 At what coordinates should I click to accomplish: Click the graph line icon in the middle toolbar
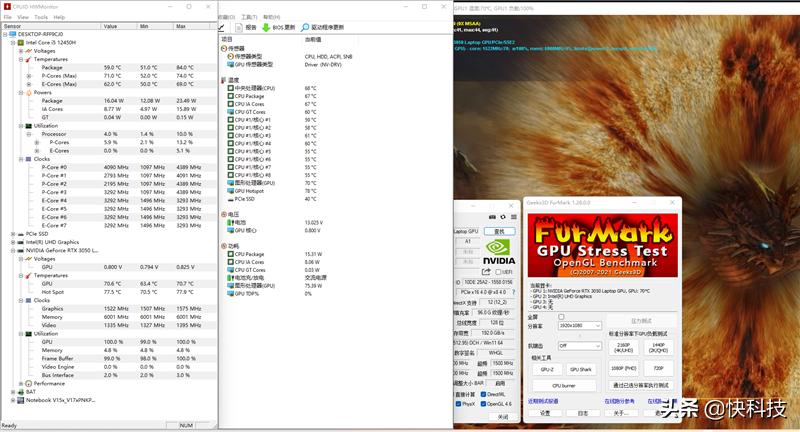[222, 27]
